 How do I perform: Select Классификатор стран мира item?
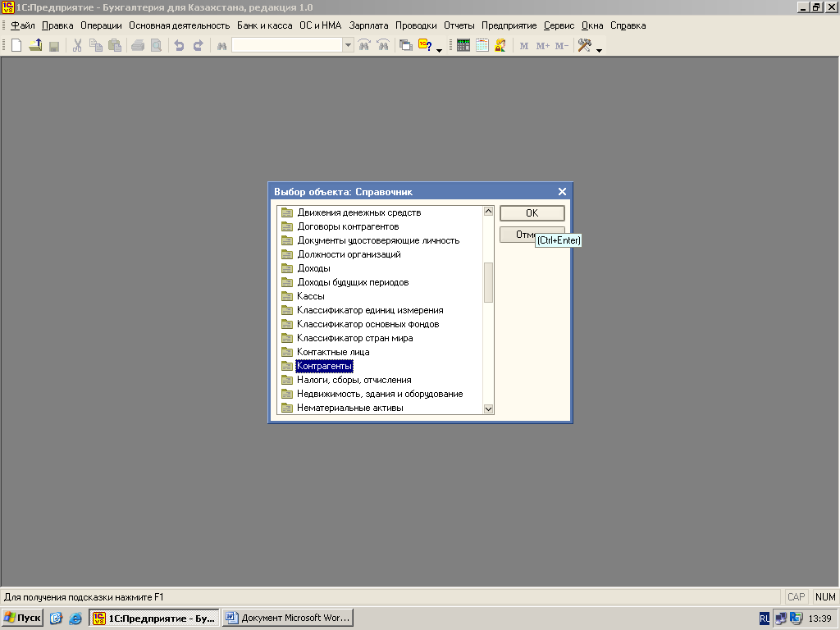354,338
